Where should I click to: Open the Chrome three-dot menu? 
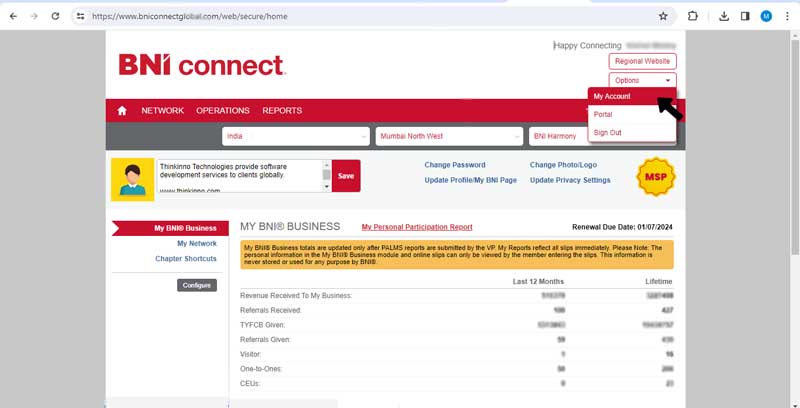[787, 16]
